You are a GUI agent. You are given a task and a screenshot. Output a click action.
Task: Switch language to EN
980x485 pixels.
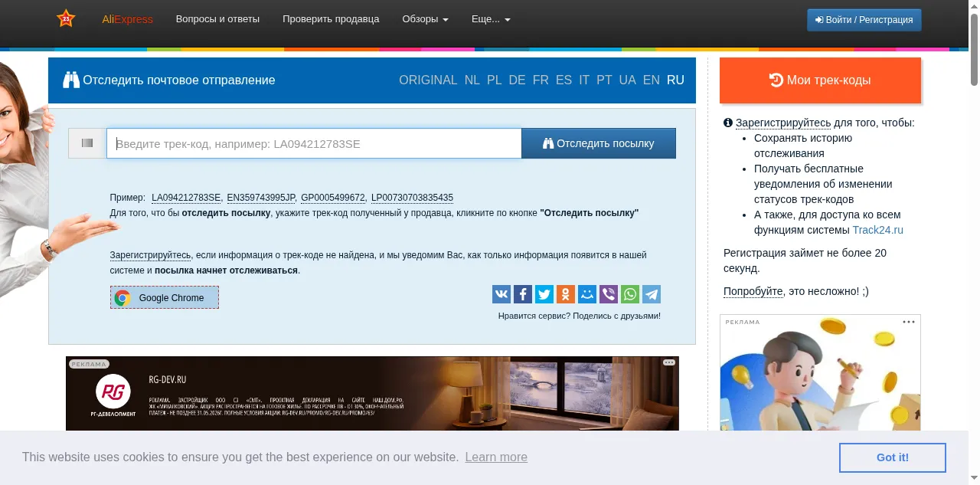point(652,80)
